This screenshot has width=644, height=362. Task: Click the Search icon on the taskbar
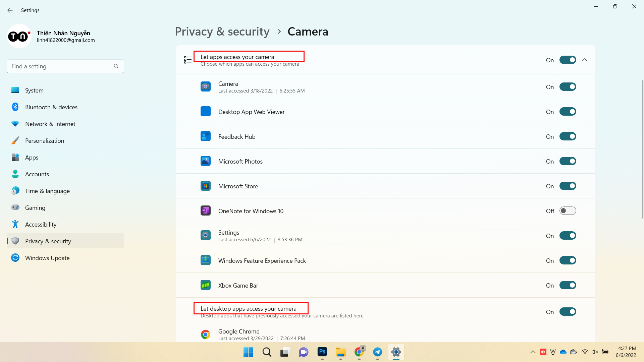coord(267,352)
